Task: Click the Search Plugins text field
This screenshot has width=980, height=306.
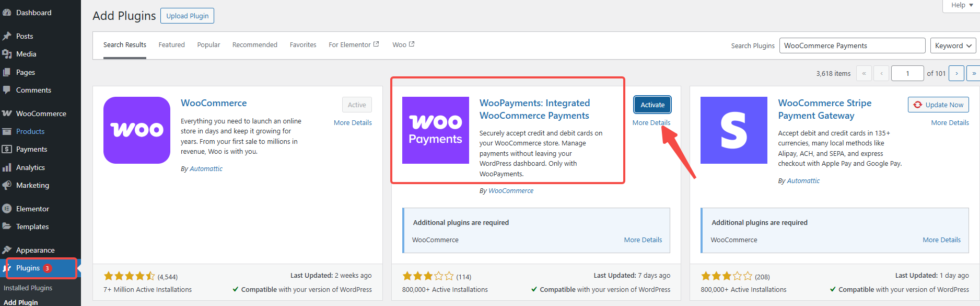Action: (x=851, y=46)
